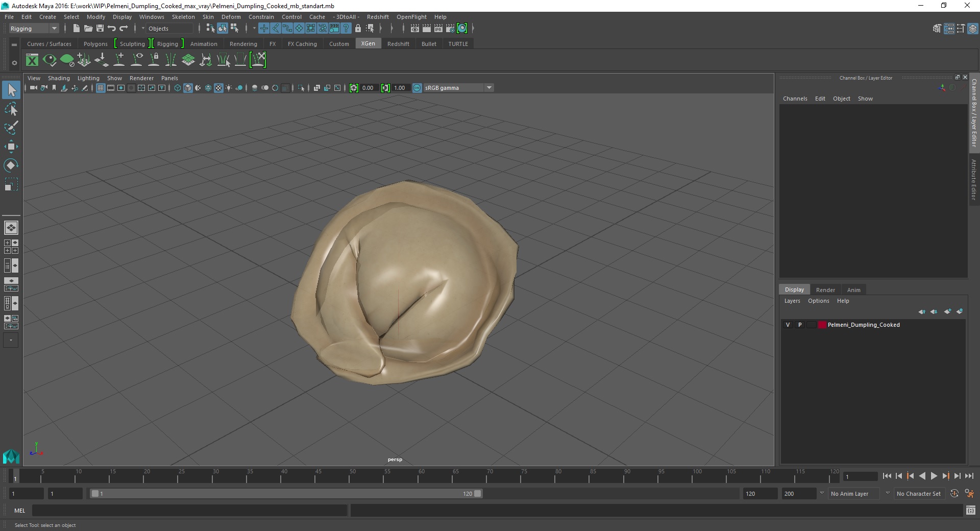Open the Deform menu
Image resolution: width=980 pixels, height=531 pixels.
pyautogui.click(x=231, y=17)
